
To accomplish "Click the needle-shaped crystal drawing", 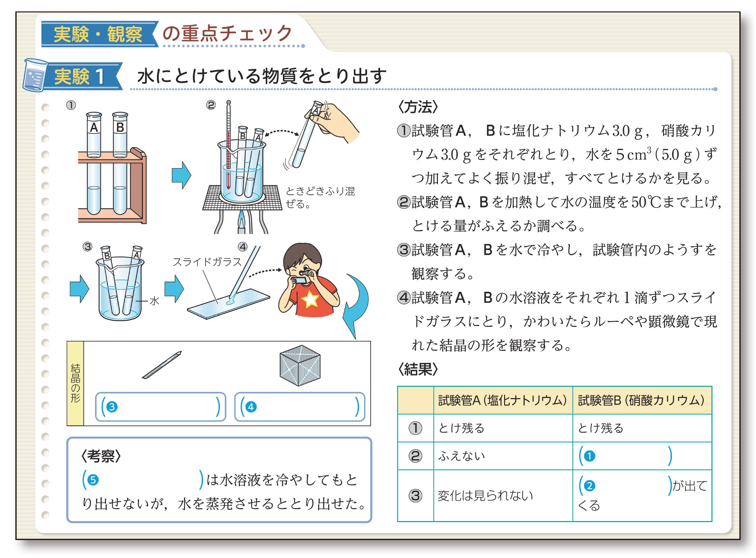I will (x=162, y=365).
